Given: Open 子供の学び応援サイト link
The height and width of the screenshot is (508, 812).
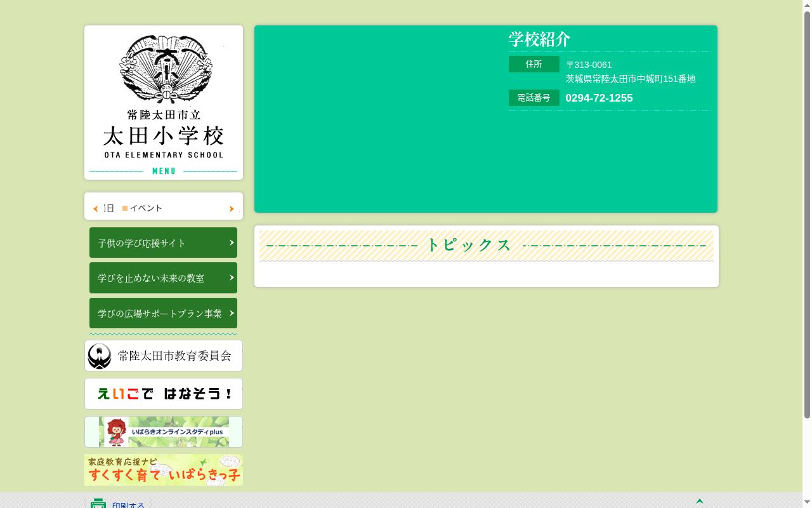Looking at the screenshot, I should (163, 243).
